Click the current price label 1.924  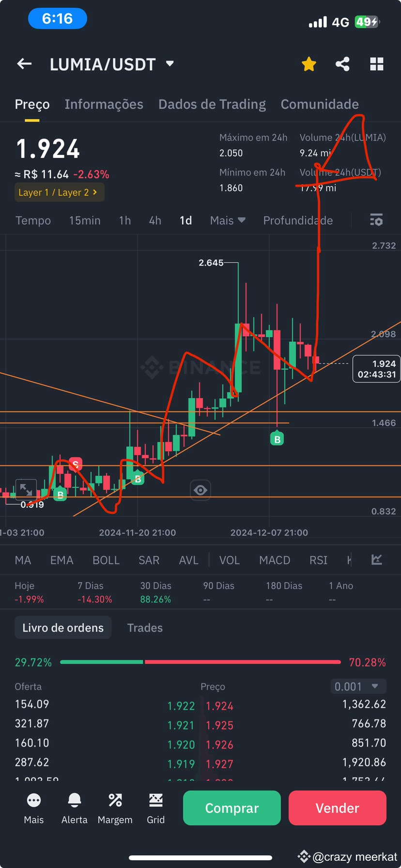tap(377, 369)
